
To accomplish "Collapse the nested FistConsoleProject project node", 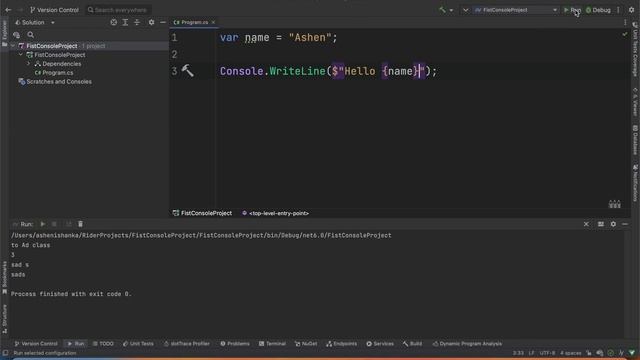I will coord(21,55).
